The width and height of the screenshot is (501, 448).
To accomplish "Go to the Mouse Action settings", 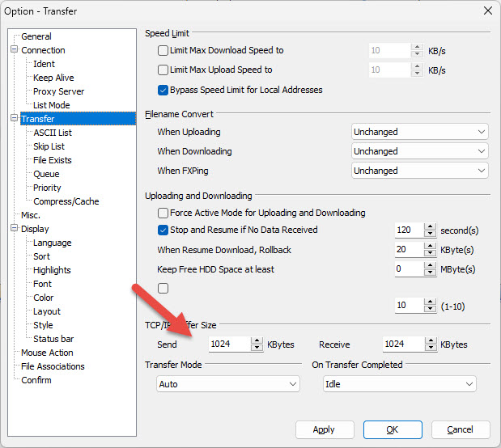I will (x=47, y=353).
